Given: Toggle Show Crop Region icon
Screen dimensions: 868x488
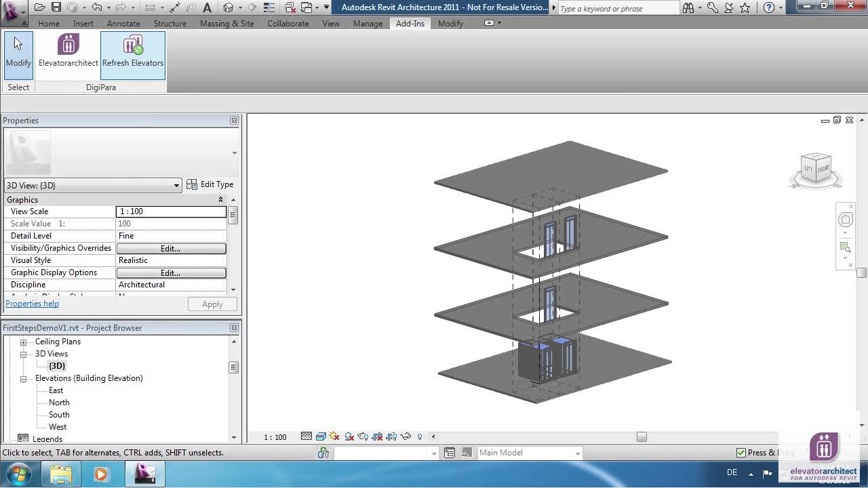Looking at the screenshot, I should pos(391,436).
